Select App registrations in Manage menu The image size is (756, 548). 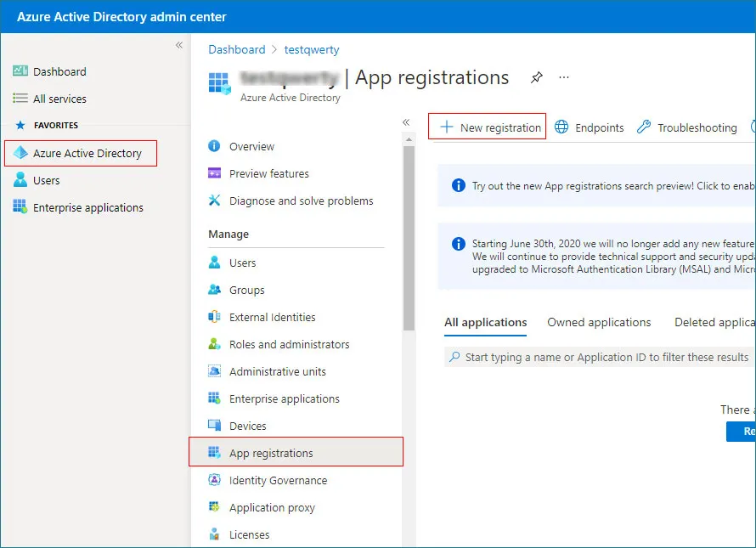[296, 452]
